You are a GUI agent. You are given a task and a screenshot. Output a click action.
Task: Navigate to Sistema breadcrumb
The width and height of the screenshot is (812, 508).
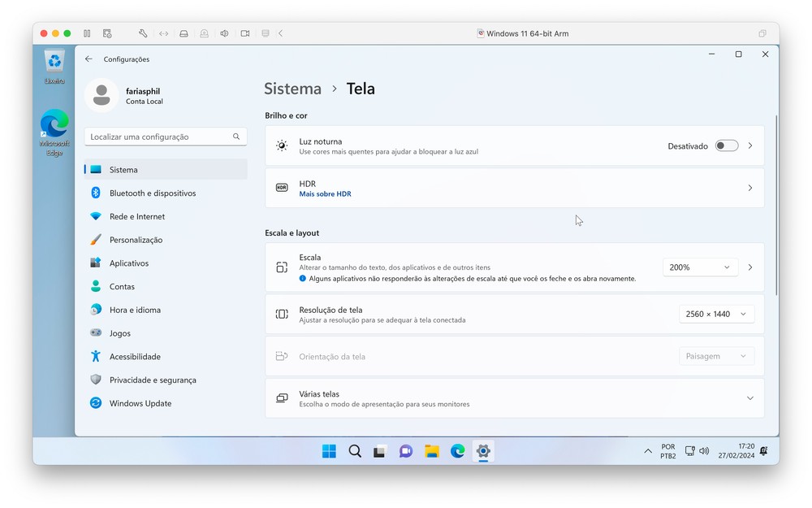coord(292,89)
